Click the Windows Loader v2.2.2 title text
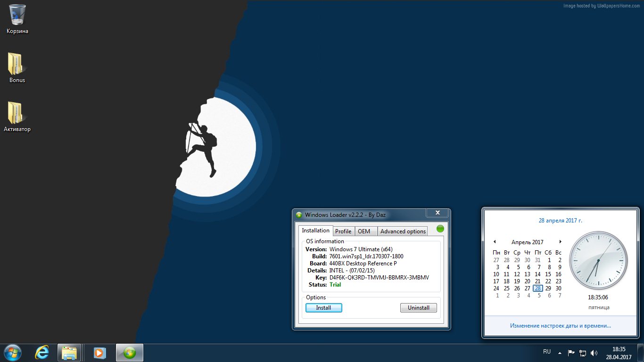The height and width of the screenshot is (362, 644). click(345, 215)
